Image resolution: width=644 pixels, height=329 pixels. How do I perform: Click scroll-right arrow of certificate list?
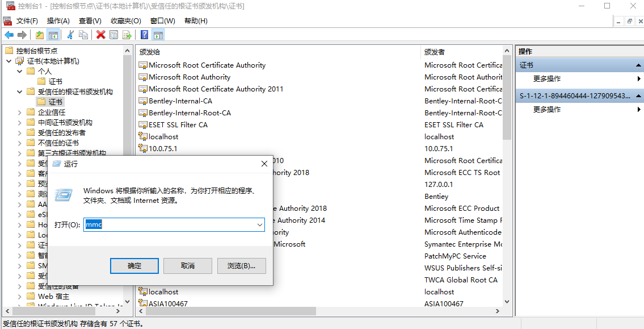[498, 311]
